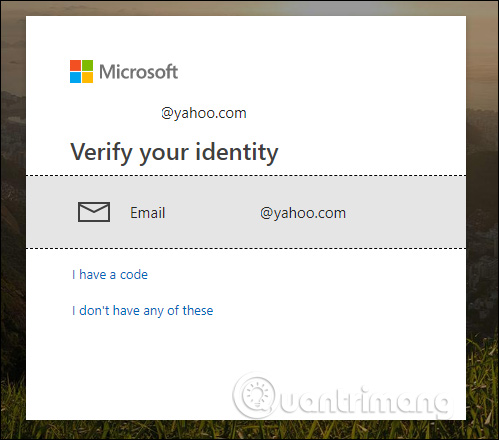Screen dimensions: 499x440
Task: Click the masked @yahoo.com address beside Email
Action: pyautogui.click(x=303, y=213)
